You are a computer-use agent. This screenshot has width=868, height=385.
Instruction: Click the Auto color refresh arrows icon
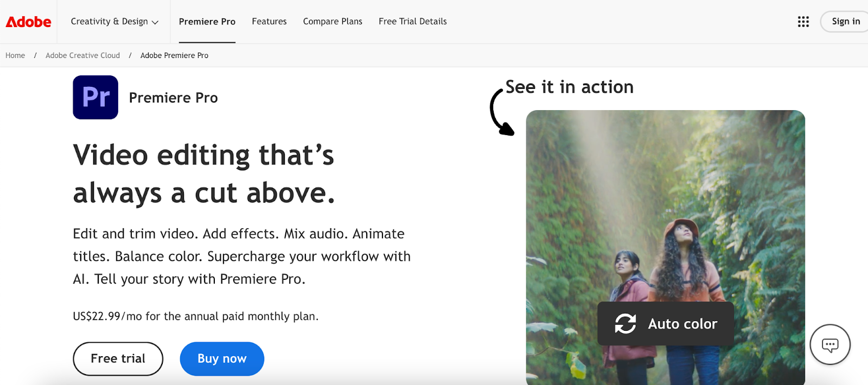click(625, 324)
